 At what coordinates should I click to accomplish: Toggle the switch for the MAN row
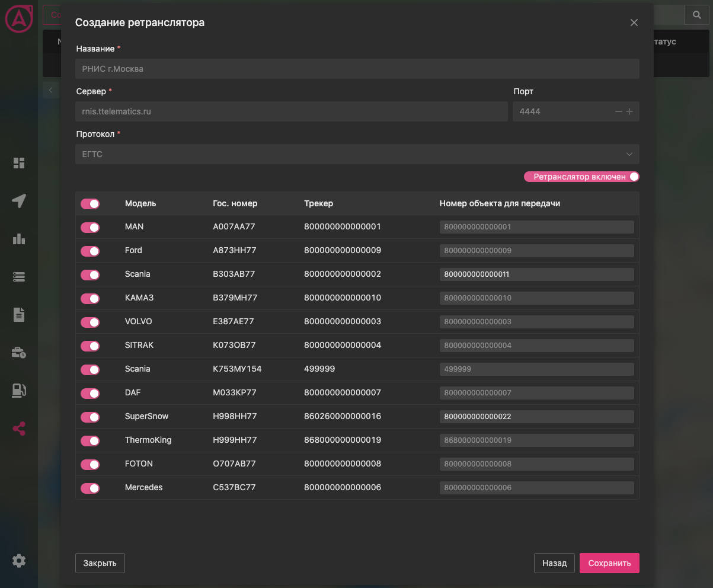pyautogui.click(x=90, y=228)
